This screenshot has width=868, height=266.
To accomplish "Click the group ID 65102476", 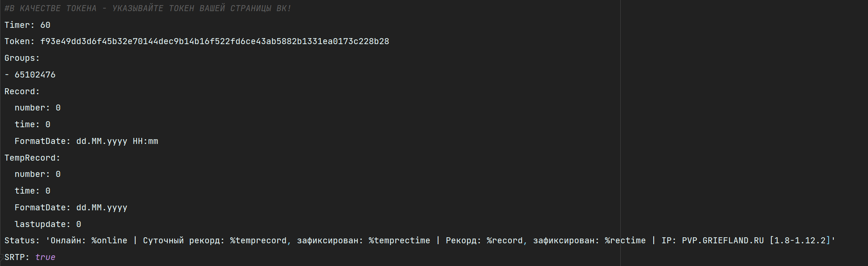I will click(x=35, y=75).
